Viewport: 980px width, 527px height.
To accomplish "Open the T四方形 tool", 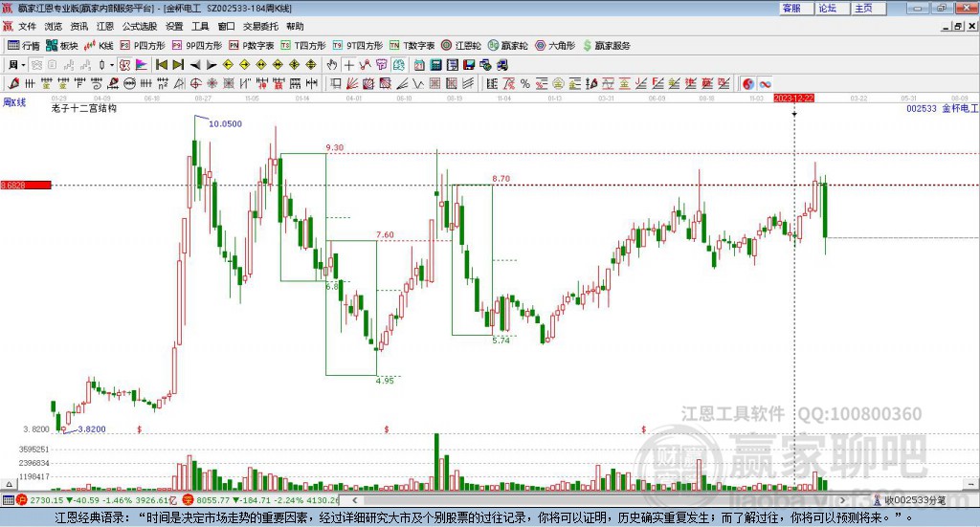I will pos(303,46).
